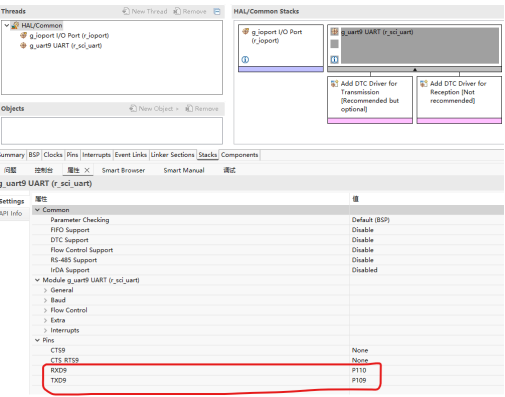
Task: Click the HAL/Common thread icon in tree
Action: [x=15, y=25]
